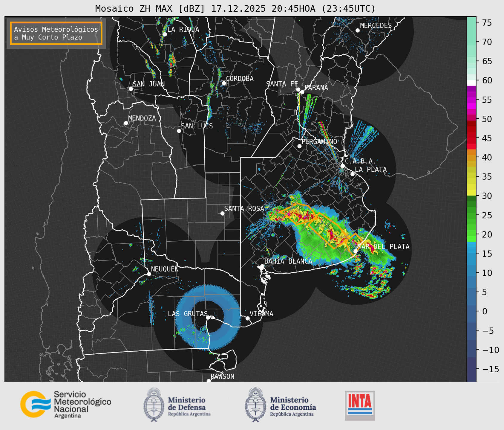Click the VIEDMA city marker dot
This screenshot has width=504, height=430.
tap(248, 318)
